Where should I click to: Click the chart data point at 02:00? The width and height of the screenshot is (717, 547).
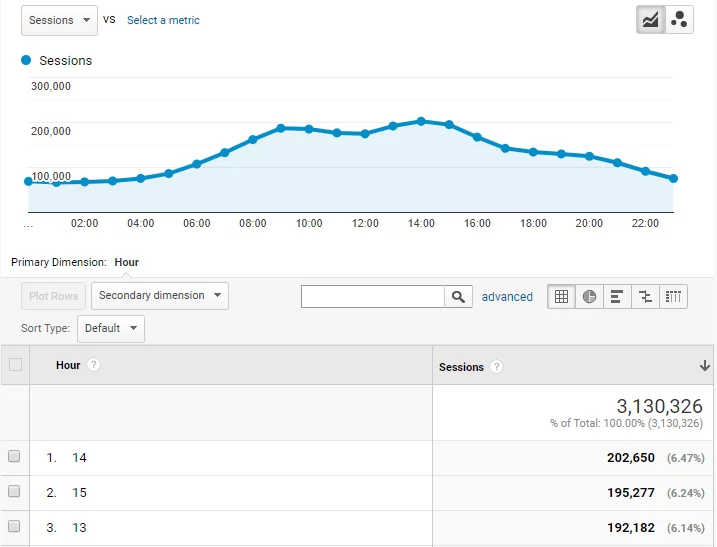[x=85, y=182]
